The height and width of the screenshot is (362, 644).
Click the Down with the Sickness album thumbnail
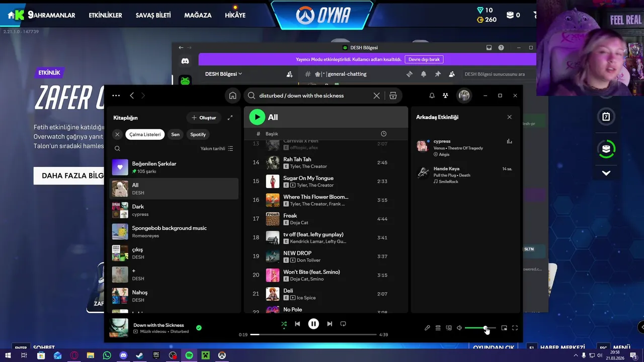[x=119, y=328]
